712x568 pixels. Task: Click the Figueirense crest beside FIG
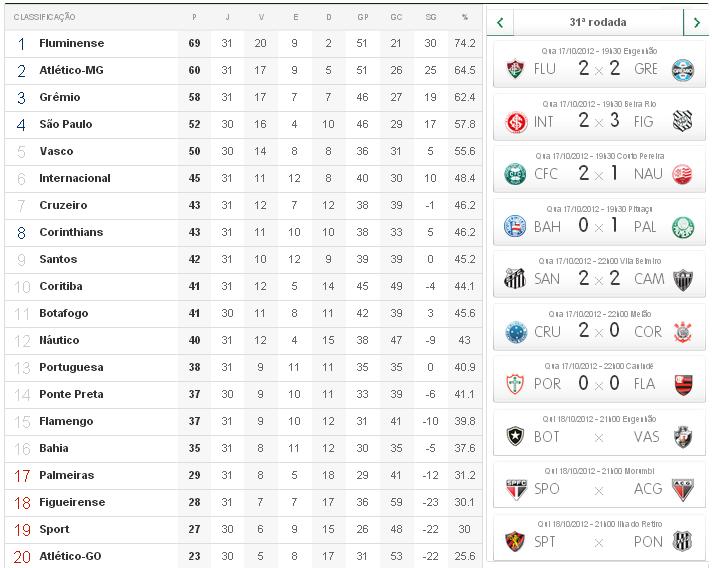click(682, 121)
